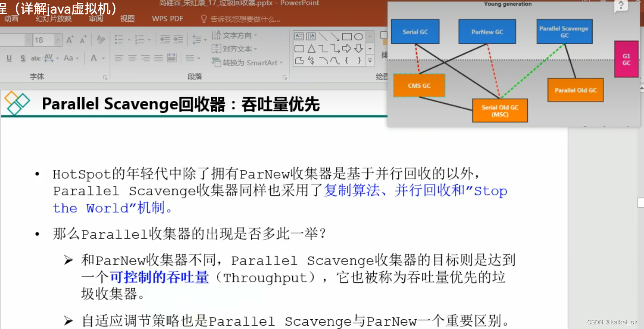Click the slide title 'Parallel Scavenge回收器:吞吐量优先'
The width and height of the screenshot is (644, 329).
pyautogui.click(x=181, y=104)
